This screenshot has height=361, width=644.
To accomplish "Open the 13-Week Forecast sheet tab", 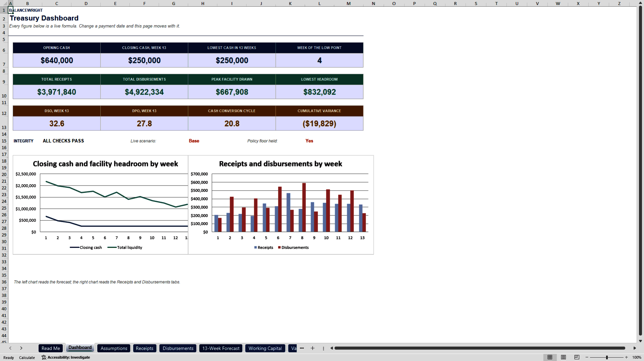I will coord(221,348).
